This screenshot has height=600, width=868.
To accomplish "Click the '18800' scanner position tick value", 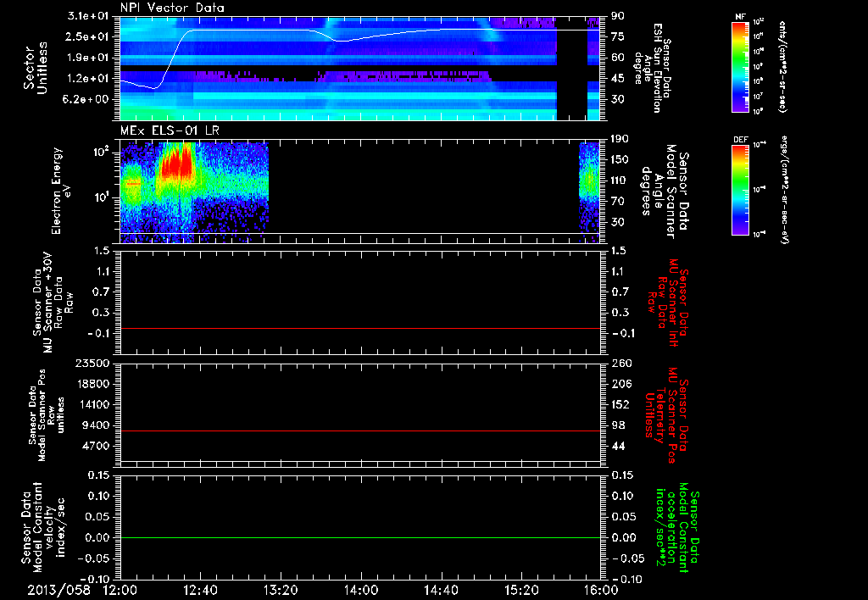I will 92,384.
